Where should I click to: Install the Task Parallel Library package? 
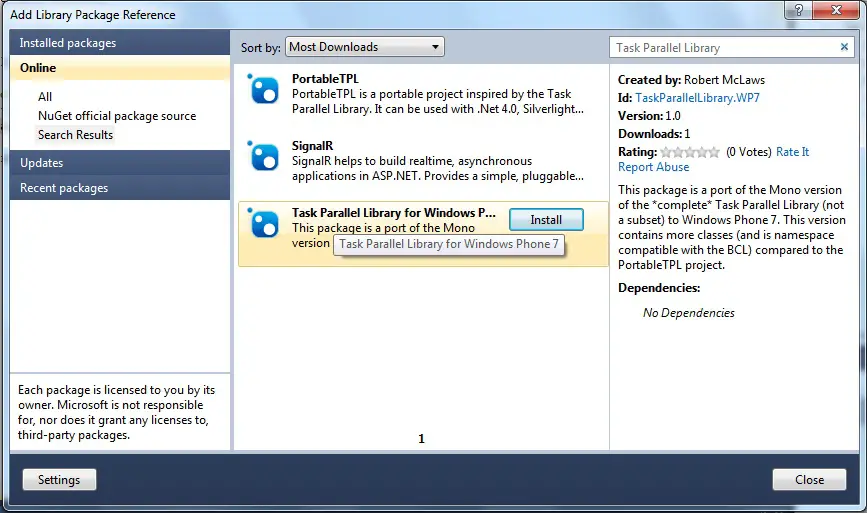click(546, 219)
